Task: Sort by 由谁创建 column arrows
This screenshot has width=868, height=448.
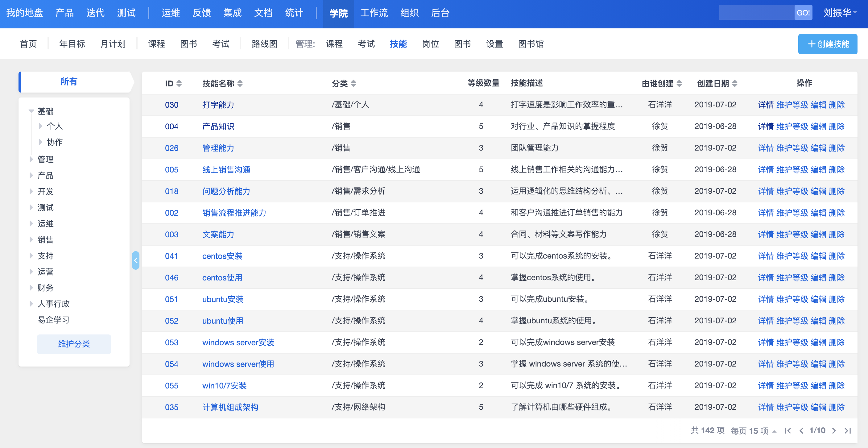Action: 679,83
